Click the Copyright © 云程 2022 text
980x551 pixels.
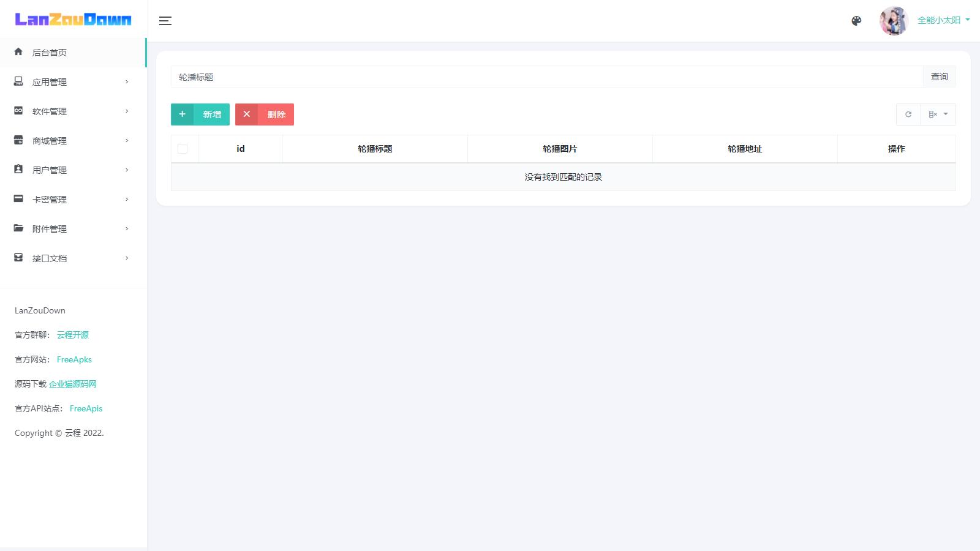59,433
